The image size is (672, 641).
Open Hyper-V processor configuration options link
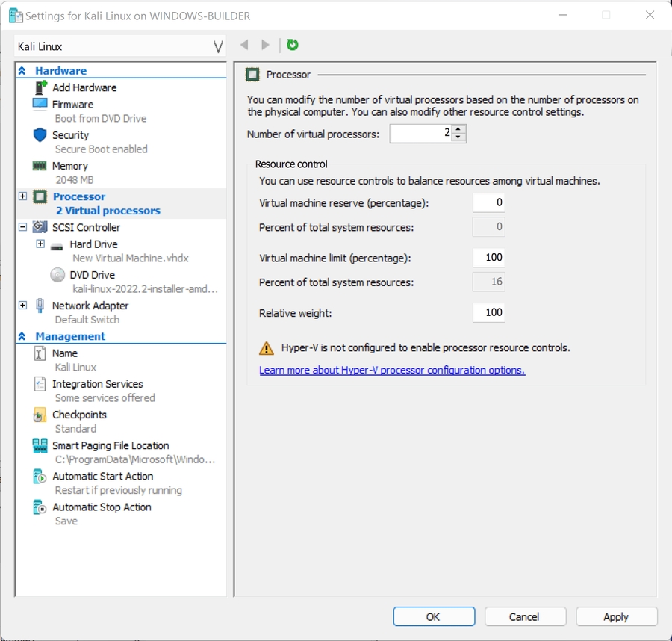pos(392,370)
